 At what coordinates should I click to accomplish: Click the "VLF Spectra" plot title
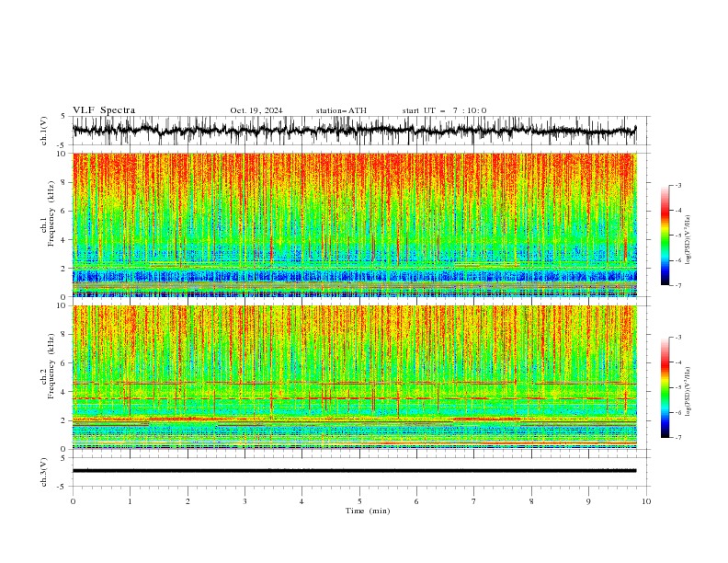[104, 110]
